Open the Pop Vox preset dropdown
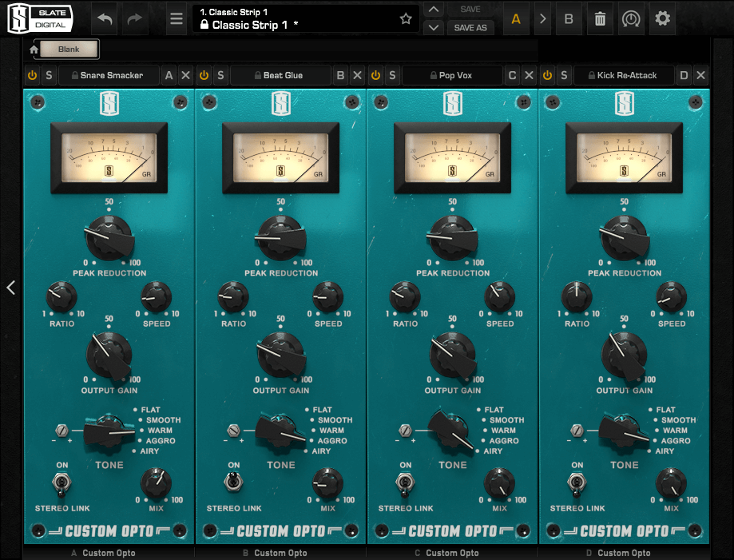The width and height of the screenshot is (734, 560). [x=452, y=75]
